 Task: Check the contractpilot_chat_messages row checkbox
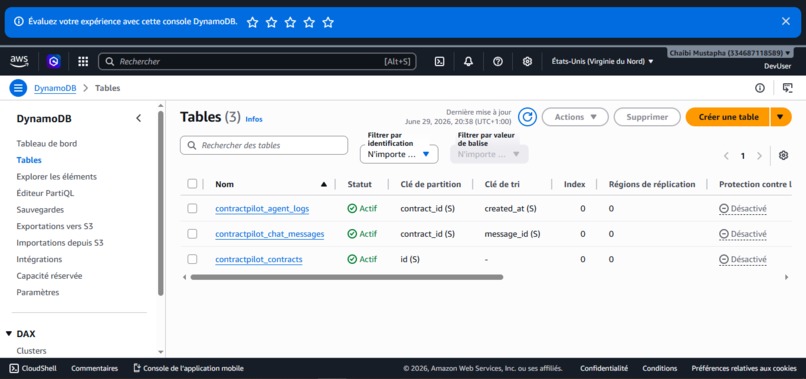pos(192,233)
